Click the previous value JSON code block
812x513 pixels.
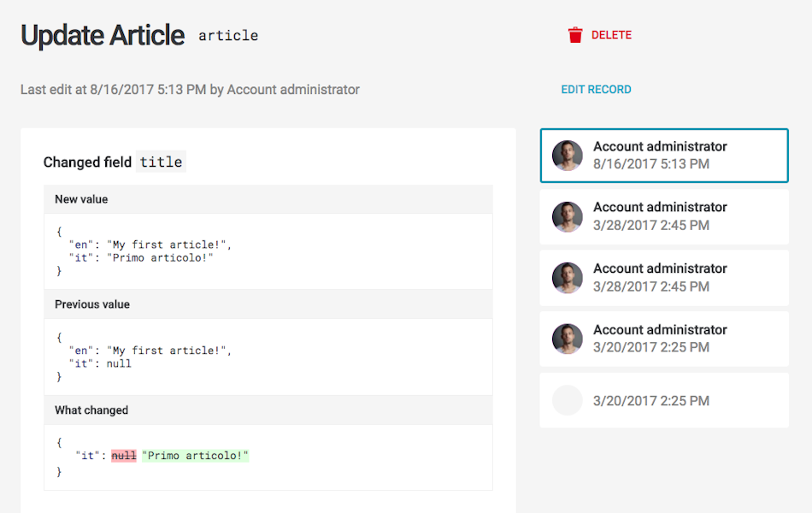[x=268, y=357]
